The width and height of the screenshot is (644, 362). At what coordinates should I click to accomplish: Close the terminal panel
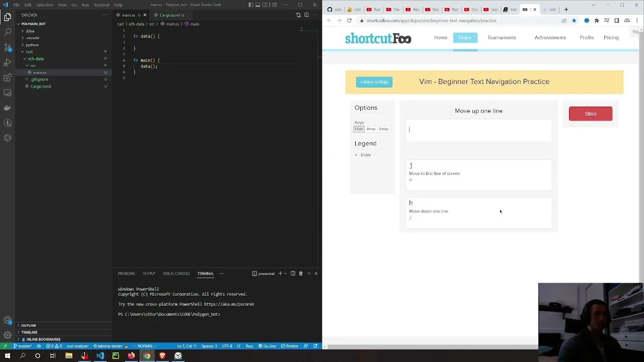click(316, 274)
